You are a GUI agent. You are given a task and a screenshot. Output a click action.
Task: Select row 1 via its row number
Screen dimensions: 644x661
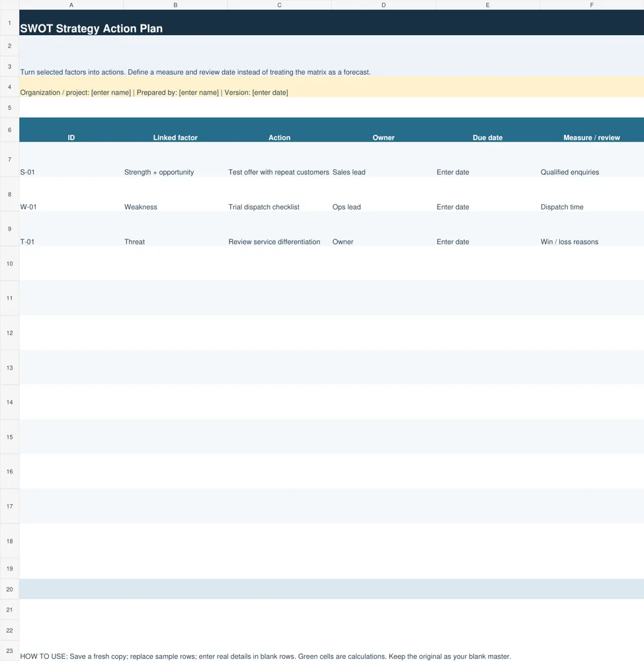[10, 22]
